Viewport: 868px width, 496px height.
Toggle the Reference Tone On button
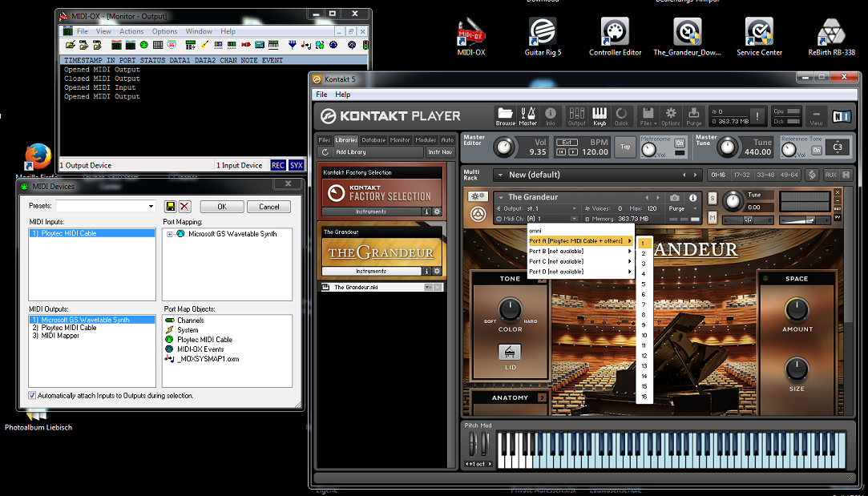pyautogui.click(x=816, y=150)
